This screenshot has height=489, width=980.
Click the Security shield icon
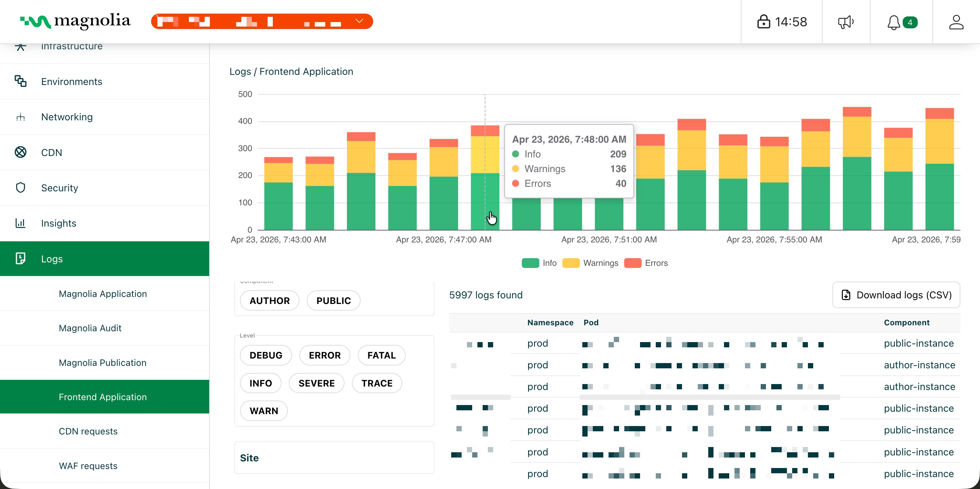click(21, 187)
